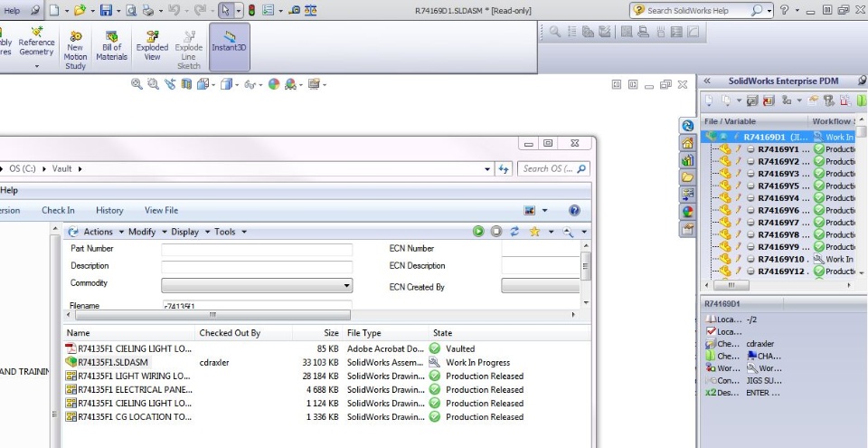Open the Tools menu
This screenshot has width=868, height=448.
click(230, 232)
